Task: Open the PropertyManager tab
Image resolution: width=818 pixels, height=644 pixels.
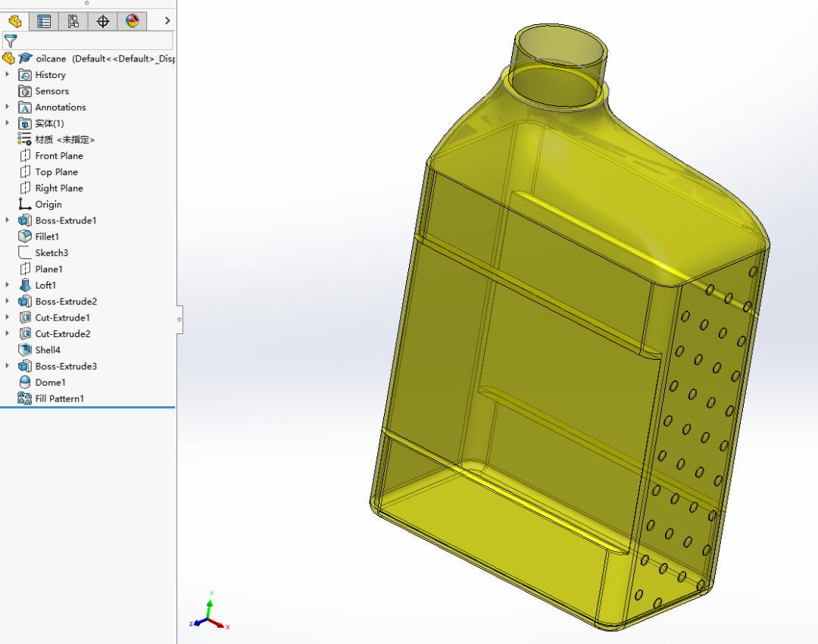Action: 44,21
